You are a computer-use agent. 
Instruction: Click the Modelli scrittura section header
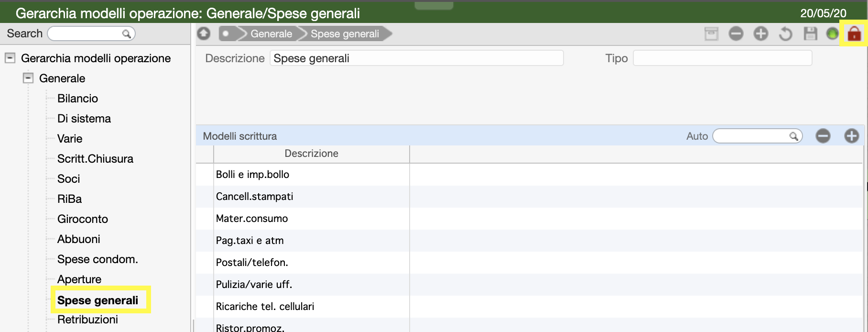(x=239, y=136)
